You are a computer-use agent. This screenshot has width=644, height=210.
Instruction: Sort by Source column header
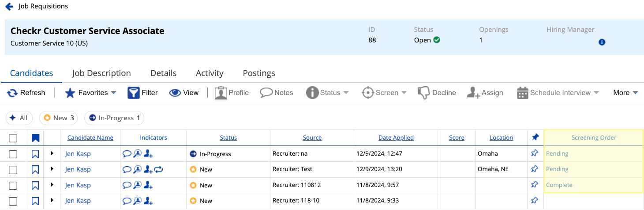click(312, 137)
